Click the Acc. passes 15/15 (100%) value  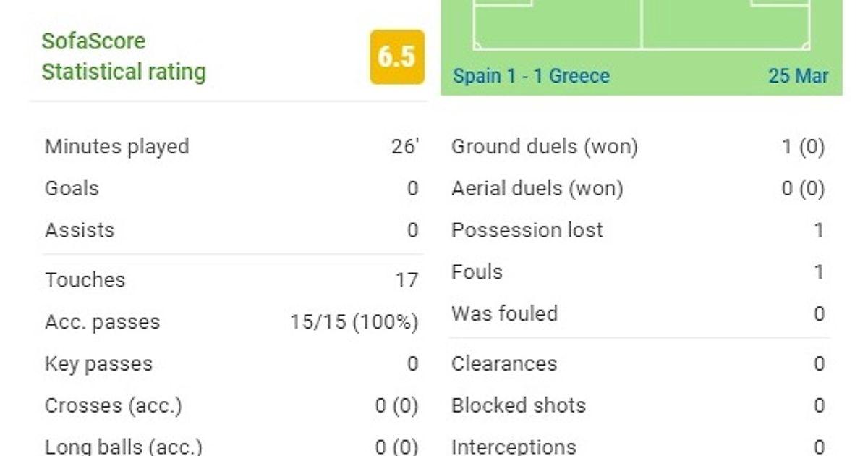pyautogui.click(x=354, y=322)
